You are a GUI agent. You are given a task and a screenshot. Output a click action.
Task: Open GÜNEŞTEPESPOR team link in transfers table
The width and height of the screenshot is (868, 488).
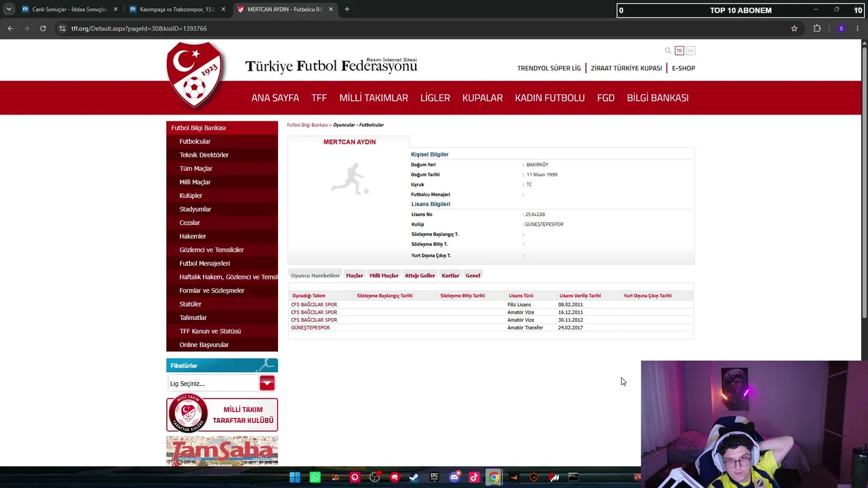[311, 328]
